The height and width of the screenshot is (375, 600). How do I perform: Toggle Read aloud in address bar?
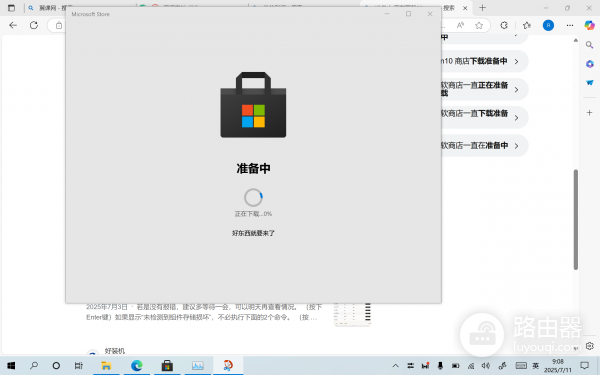[460, 25]
